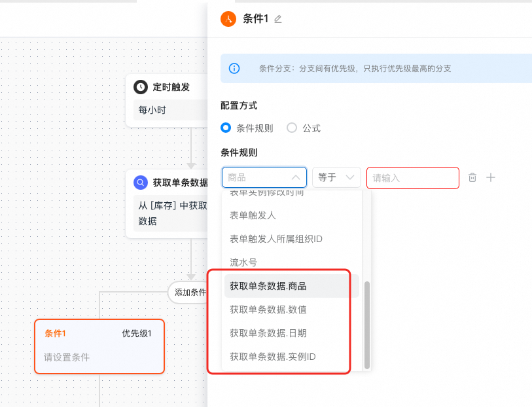Select the 公式 radio option
The height and width of the screenshot is (407, 532).
coord(292,128)
